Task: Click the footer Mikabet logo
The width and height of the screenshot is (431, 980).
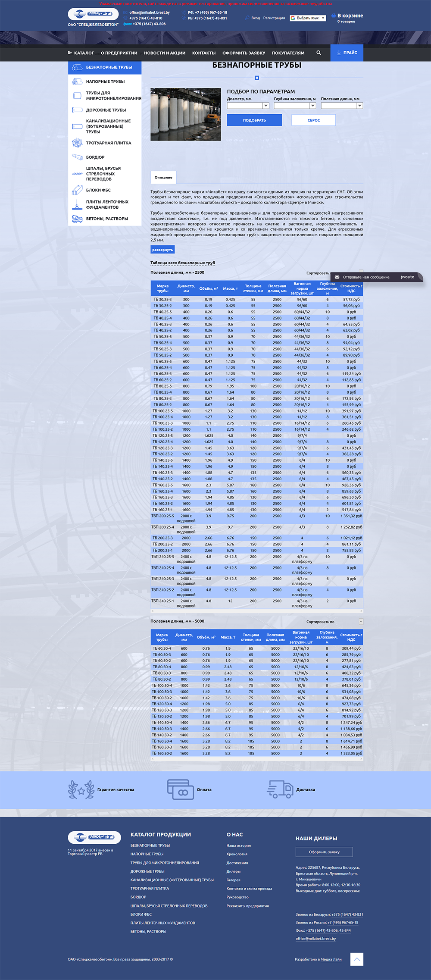Action: point(94,837)
